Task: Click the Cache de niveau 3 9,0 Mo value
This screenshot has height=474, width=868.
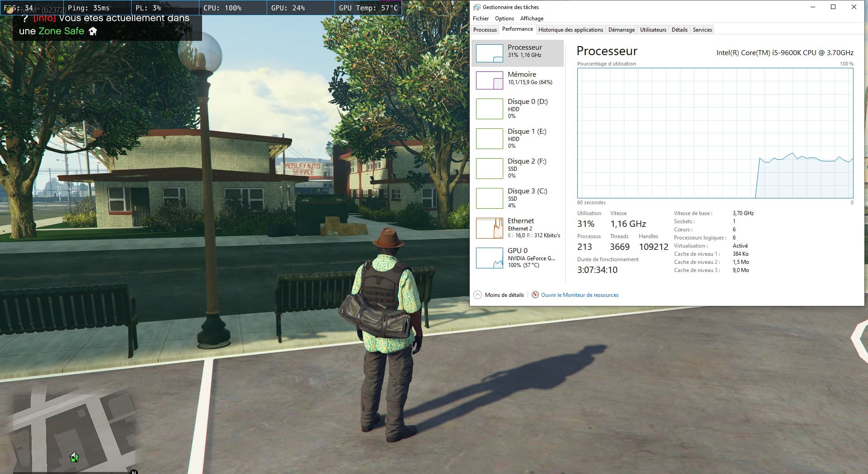Action: pos(741,270)
